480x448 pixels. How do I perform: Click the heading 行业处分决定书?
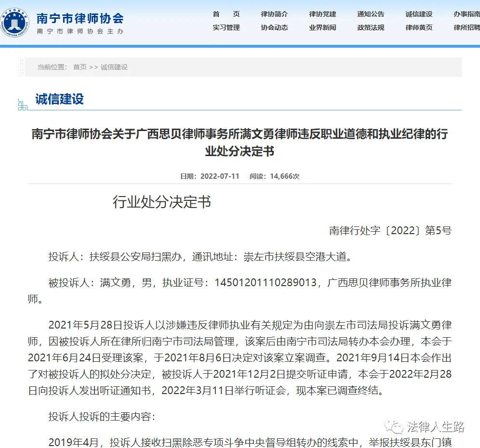161,202
